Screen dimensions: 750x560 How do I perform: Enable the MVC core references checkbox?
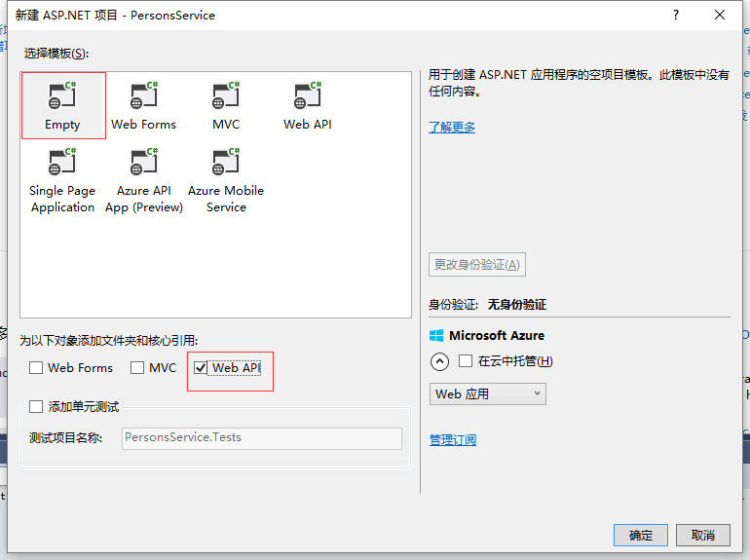137,368
